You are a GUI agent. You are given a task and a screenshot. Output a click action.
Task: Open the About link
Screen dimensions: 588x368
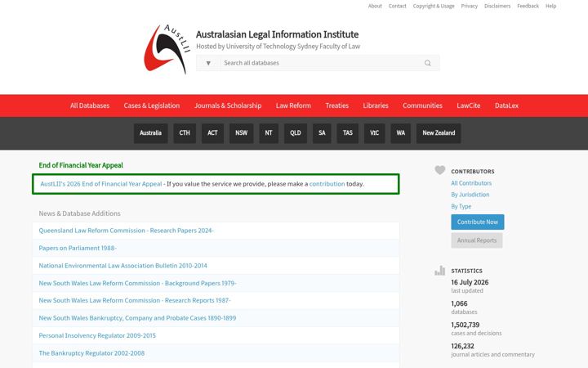(x=375, y=6)
